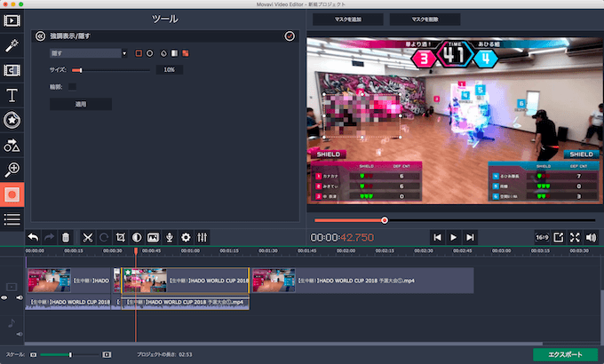The height and width of the screenshot is (364, 604).
Task: Mute the video track audio
Action: pyautogui.click(x=19, y=297)
